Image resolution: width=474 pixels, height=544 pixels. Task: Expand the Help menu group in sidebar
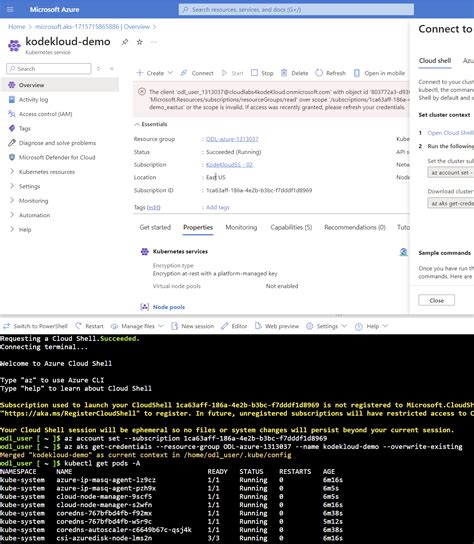tap(12, 229)
